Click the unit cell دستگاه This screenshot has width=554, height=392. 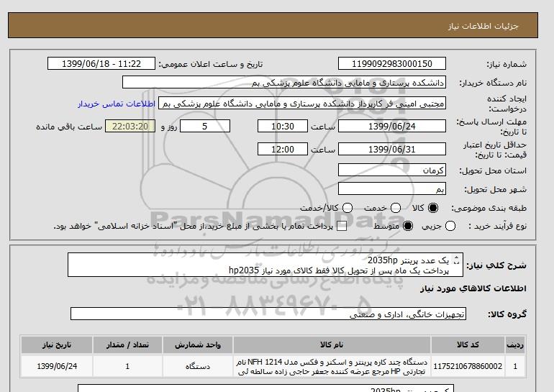click(x=198, y=366)
